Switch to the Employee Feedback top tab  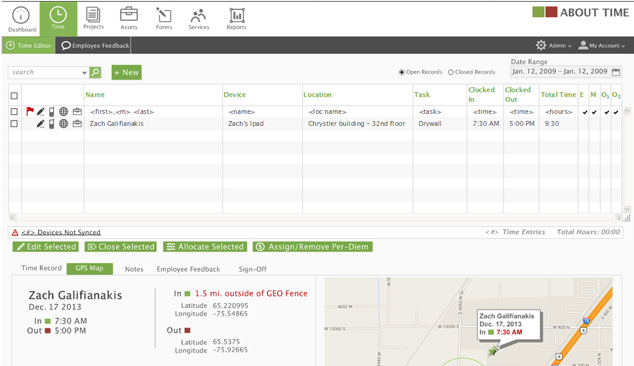95,45
